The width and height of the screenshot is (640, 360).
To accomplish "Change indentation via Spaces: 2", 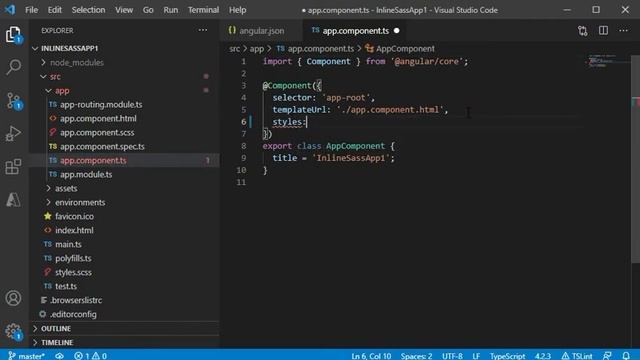I will coord(416,356).
